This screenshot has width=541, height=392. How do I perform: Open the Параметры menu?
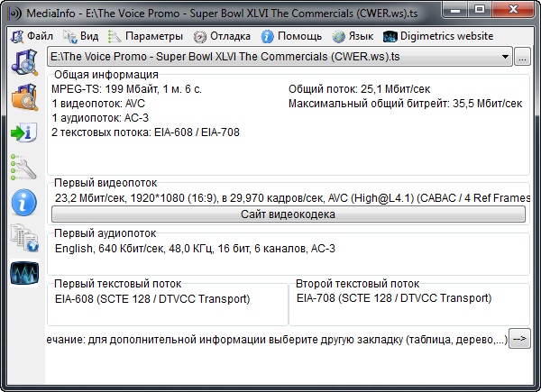[144, 36]
